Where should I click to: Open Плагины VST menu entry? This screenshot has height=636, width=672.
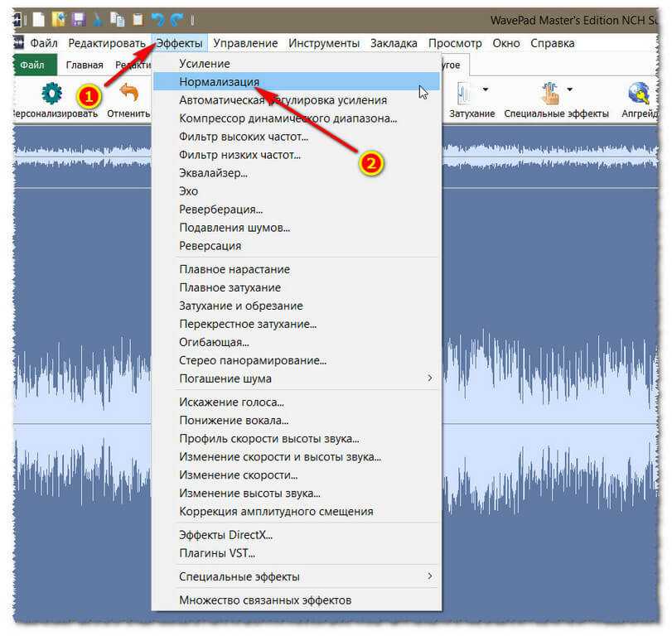click(217, 552)
